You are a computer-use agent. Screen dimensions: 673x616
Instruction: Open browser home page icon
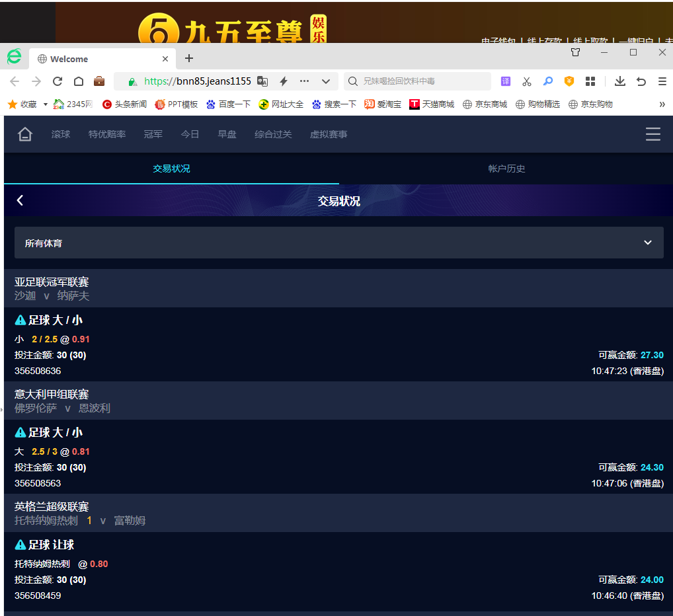click(79, 81)
